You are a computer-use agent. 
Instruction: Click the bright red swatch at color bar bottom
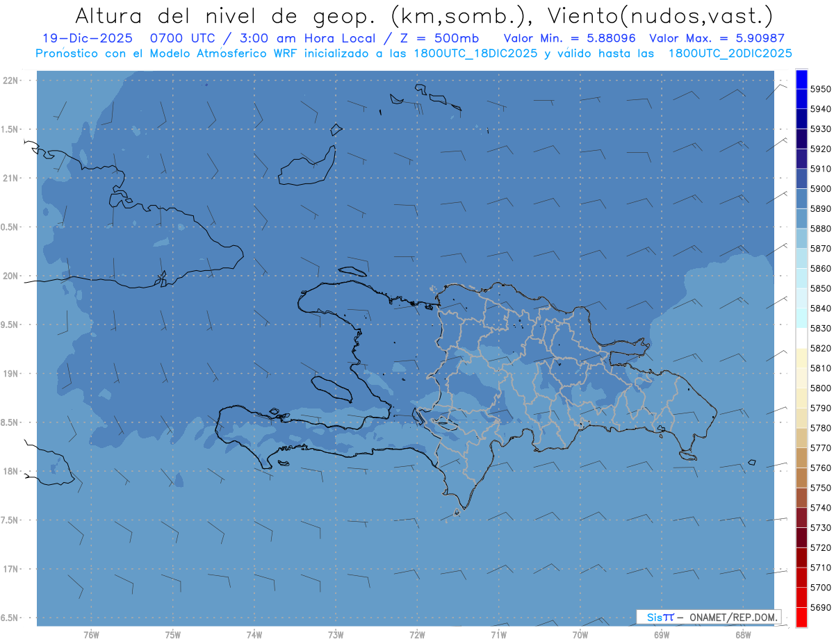tap(801, 617)
